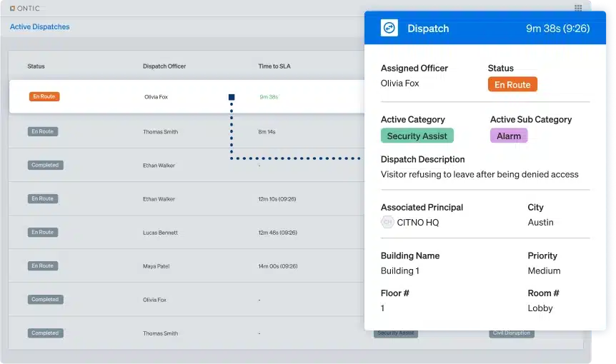Click Lucas Bennett officer name
This screenshot has height=364, width=616.
pyautogui.click(x=160, y=233)
